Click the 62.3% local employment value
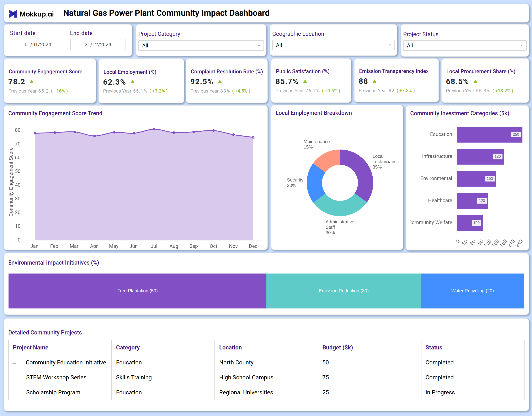 point(114,82)
